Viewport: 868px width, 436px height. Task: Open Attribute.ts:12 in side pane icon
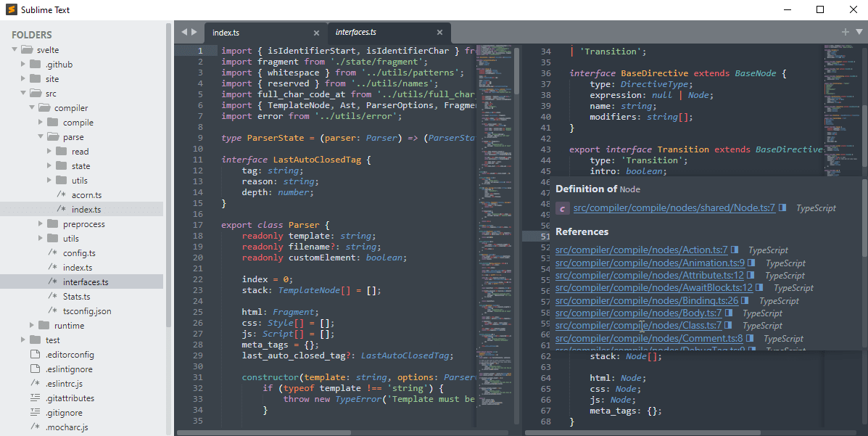751,276
